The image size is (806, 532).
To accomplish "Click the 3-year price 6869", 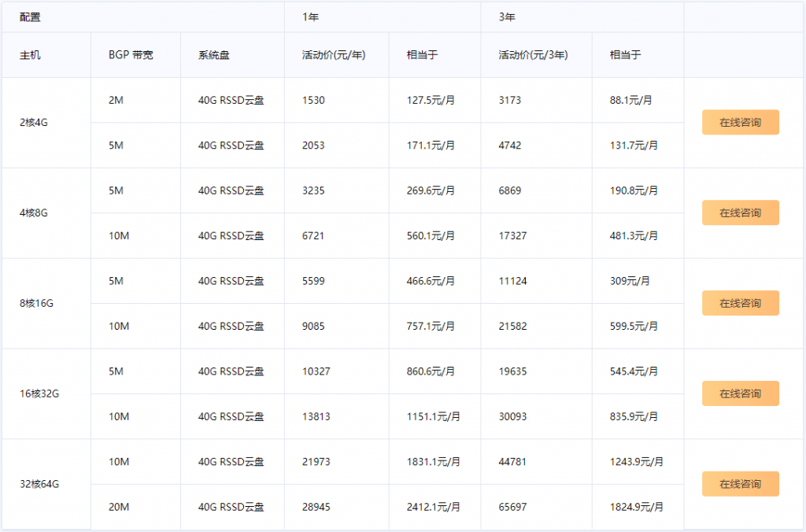I will (510, 190).
